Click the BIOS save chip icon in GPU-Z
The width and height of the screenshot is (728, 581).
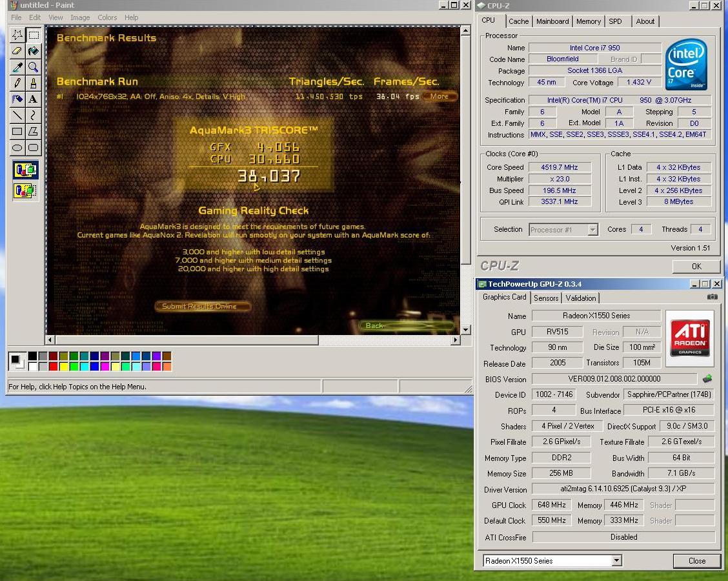pos(707,379)
